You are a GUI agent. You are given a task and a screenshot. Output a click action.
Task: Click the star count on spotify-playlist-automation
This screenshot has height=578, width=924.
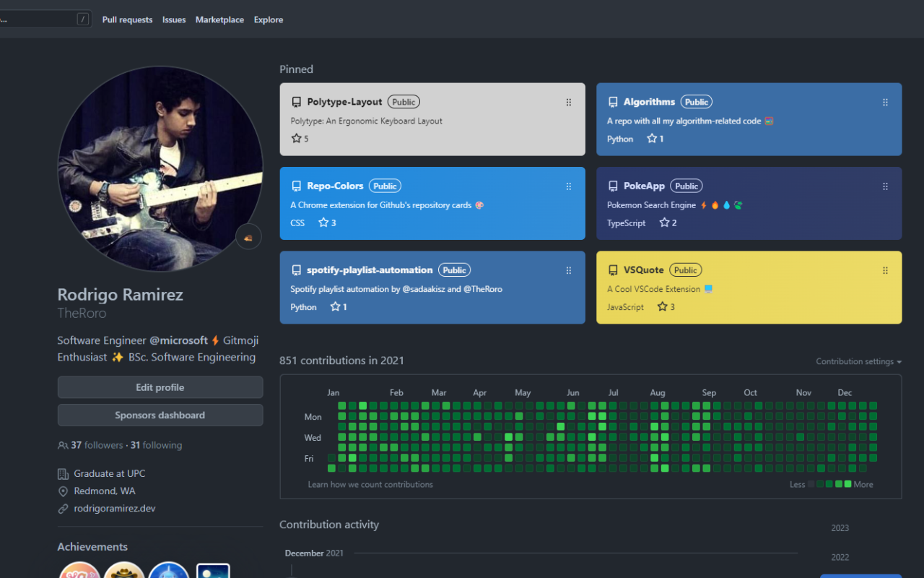coord(339,306)
